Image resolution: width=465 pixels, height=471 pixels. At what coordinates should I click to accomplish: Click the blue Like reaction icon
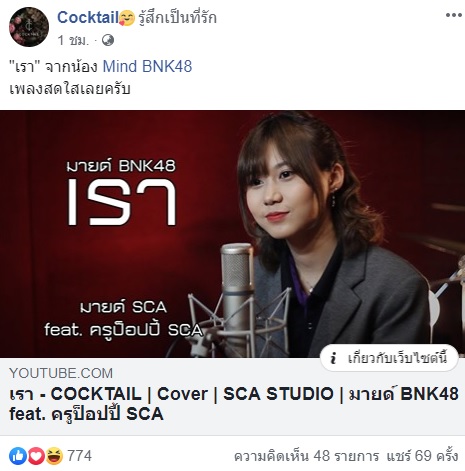(x=18, y=456)
